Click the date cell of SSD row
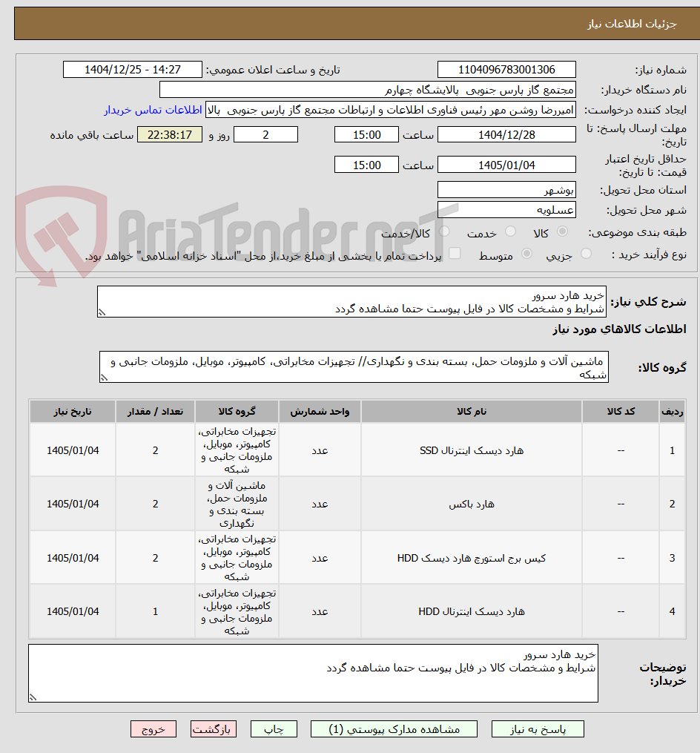700x753 pixels. click(73, 450)
